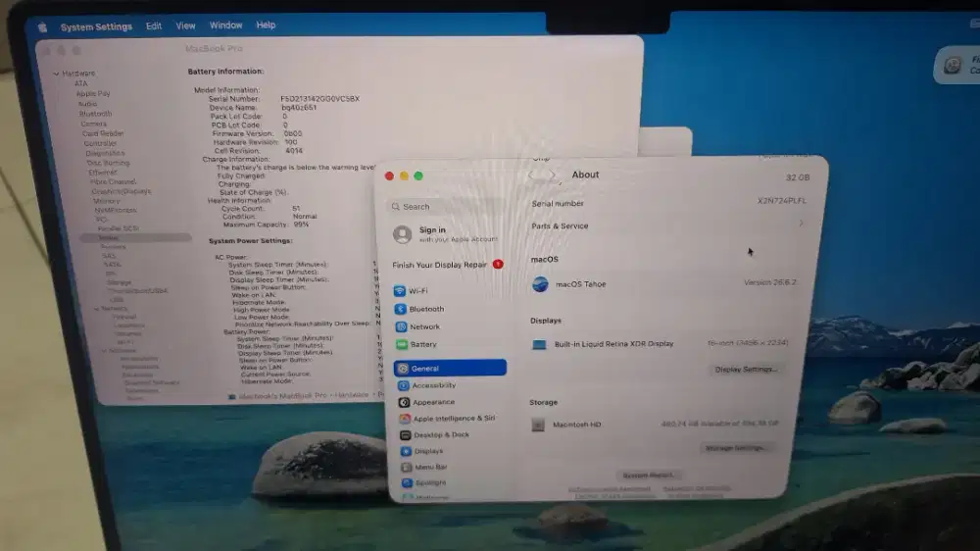Click the Macintosh HD drive icon
The width and height of the screenshot is (980, 551).
pyautogui.click(x=537, y=425)
